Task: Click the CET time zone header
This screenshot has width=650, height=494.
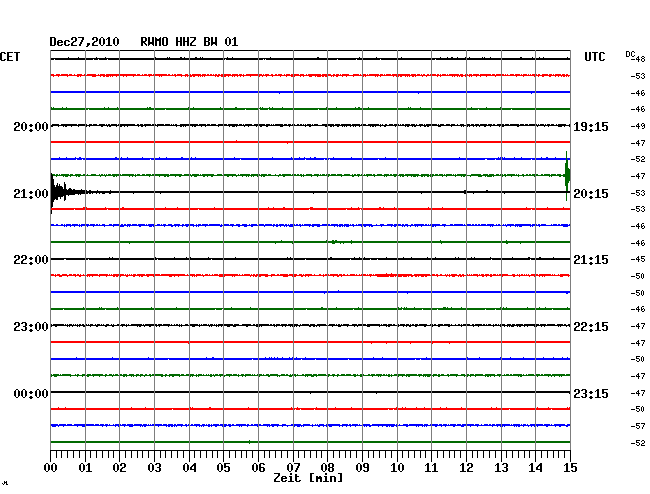Action: (10, 57)
